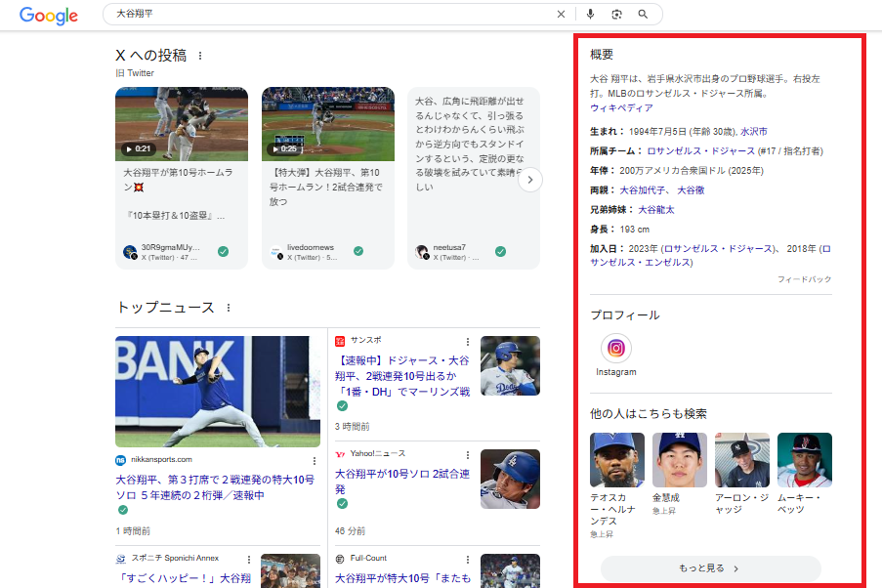Click the 1 時間前 timestamp text

click(x=133, y=531)
